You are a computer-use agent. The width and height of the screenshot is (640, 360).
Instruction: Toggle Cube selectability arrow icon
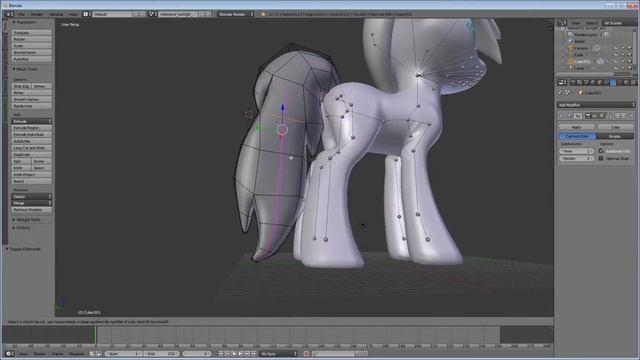(623, 55)
